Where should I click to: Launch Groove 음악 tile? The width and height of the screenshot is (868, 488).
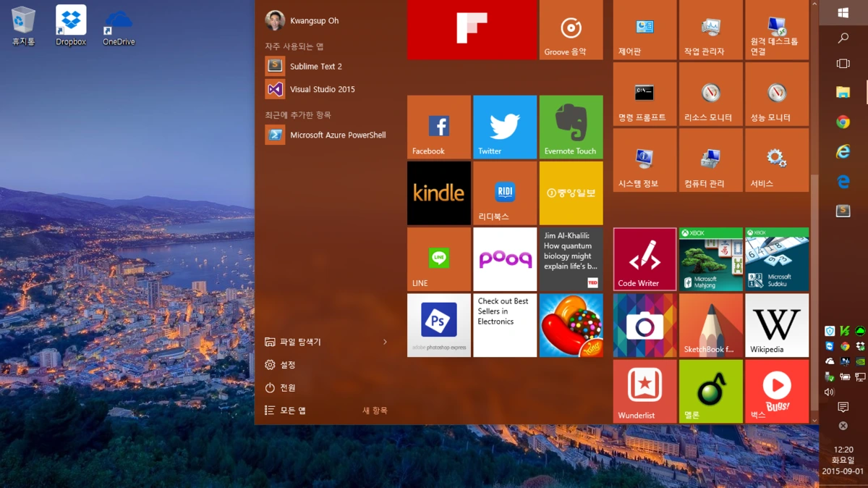(571, 30)
